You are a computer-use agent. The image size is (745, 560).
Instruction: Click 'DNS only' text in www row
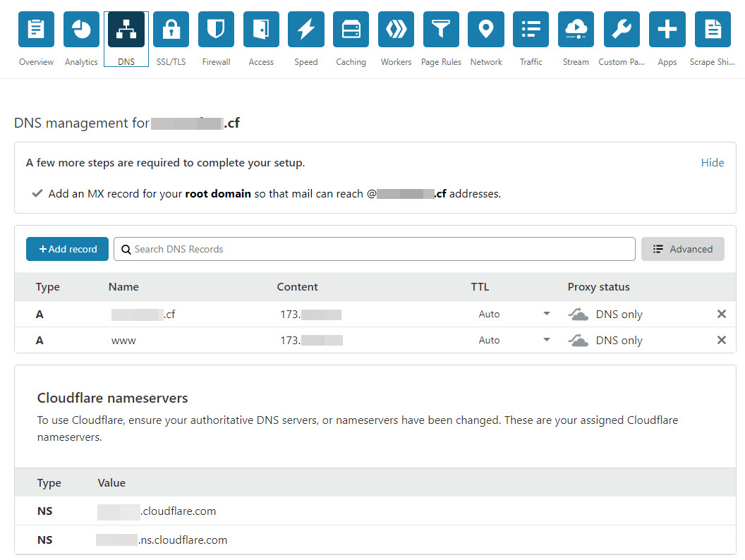[619, 341]
